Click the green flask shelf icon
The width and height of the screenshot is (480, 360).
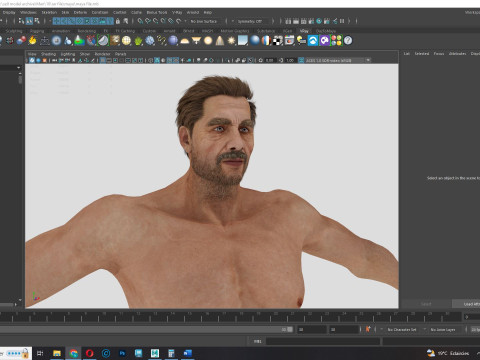pyautogui.click(x=79, y=41)
